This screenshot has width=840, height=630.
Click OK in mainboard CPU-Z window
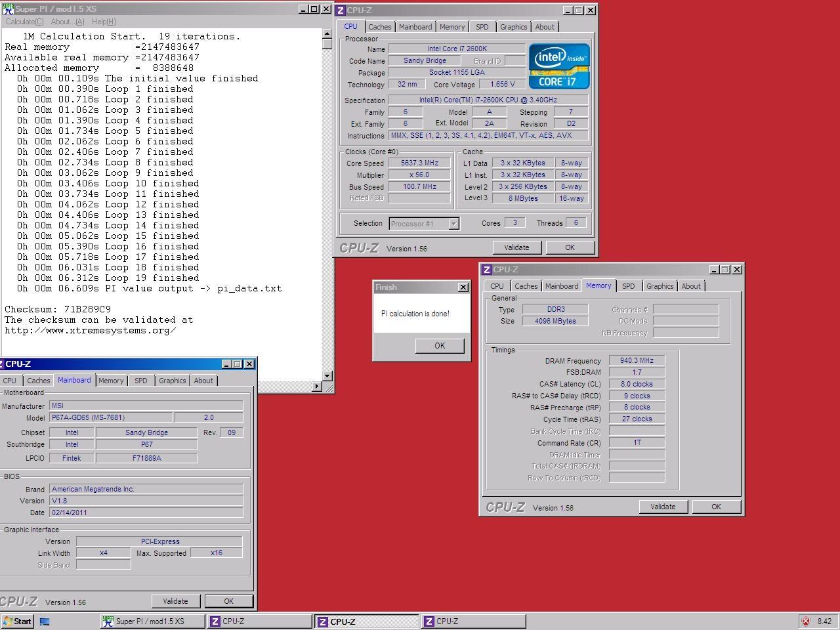228,601
